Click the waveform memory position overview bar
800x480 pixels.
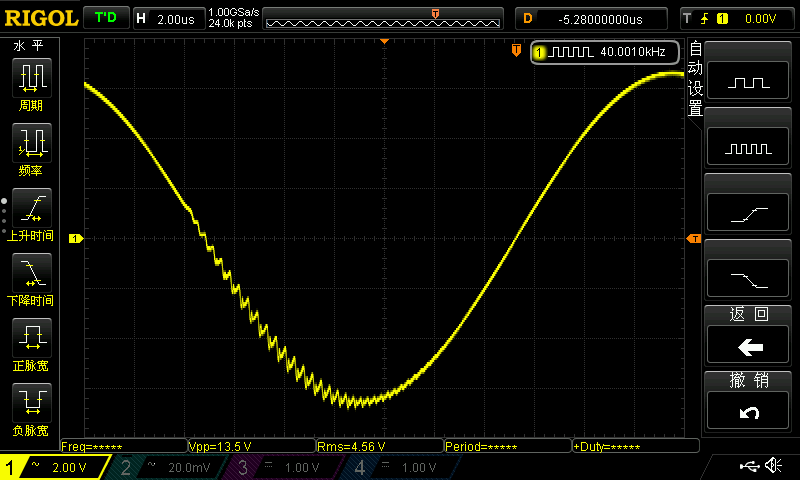click(383, 19)
